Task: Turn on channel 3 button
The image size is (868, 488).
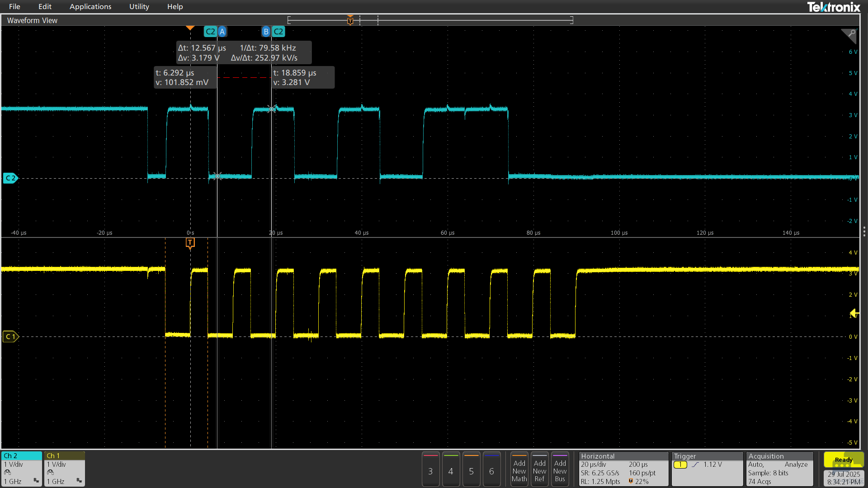Action: [430, 469]
